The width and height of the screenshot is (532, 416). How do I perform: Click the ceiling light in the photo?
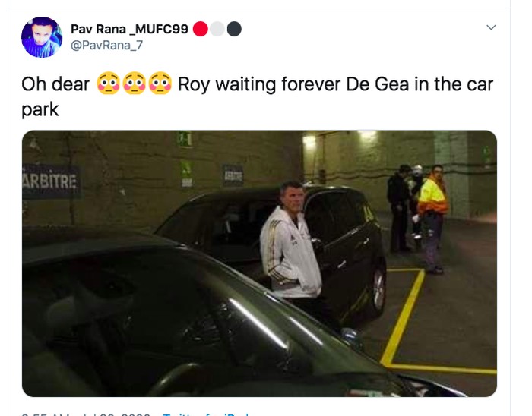point(309,141)
